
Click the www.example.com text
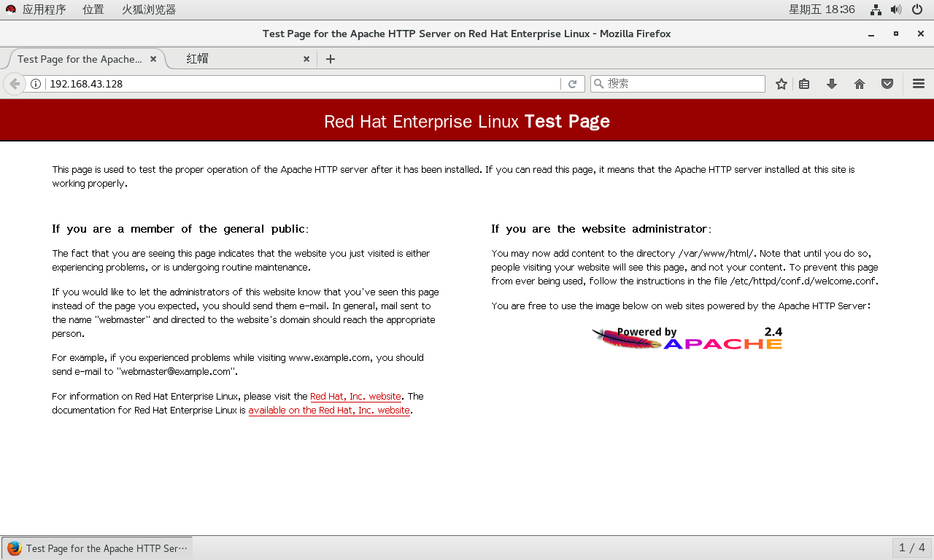(x=329, y=358)
